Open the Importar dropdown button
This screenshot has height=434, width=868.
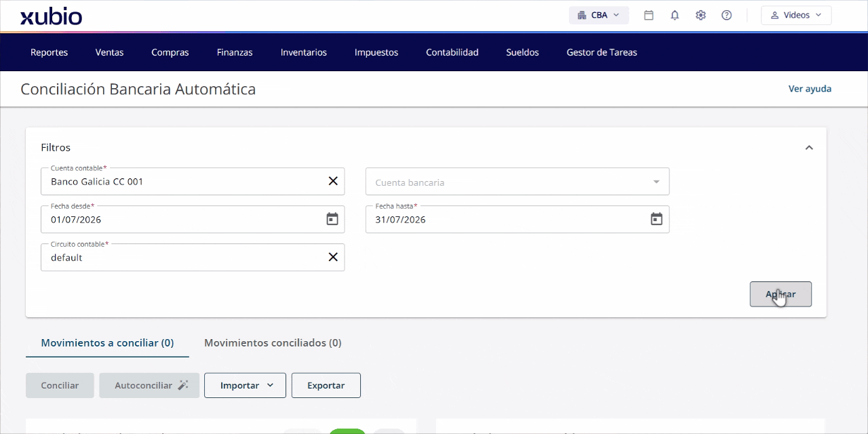[245, 385]
